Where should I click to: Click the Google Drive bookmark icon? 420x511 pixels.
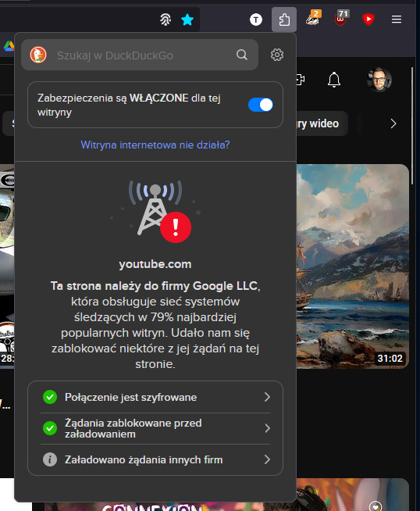pos(9,46)
